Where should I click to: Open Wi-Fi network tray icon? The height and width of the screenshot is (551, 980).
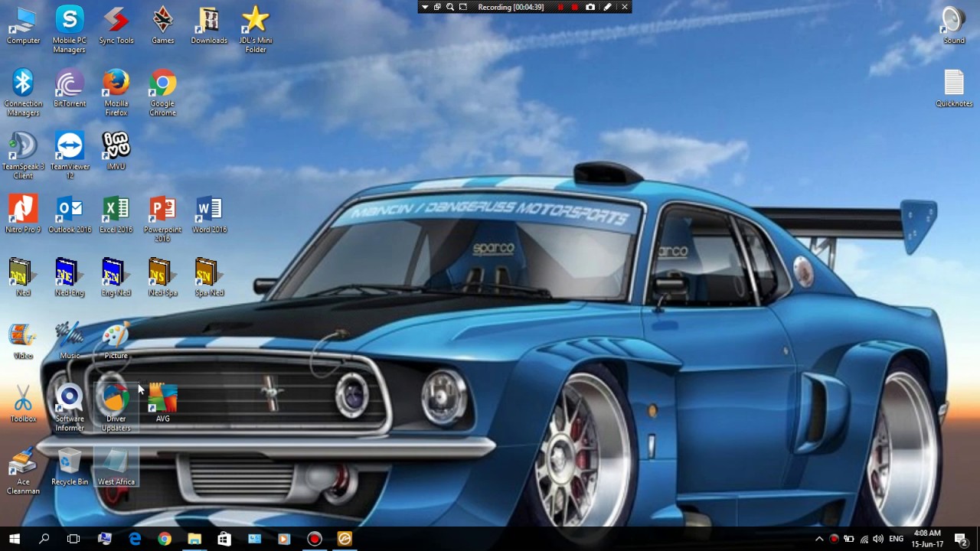coord(864,539)
